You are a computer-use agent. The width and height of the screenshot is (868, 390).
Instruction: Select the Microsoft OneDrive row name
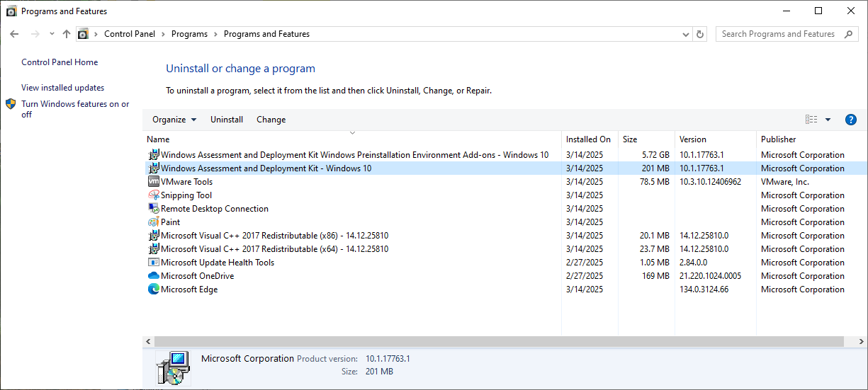coord(197,276)
